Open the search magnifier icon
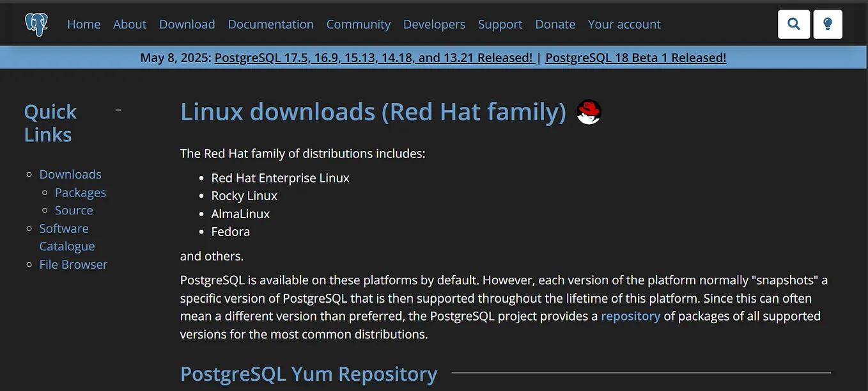Image resolution: width=868 pixels, height=391 pixels. point(793,24)
